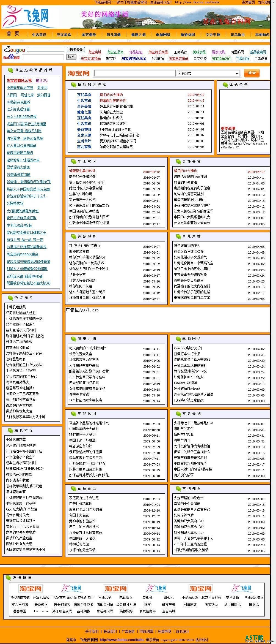Open 家庭花卉过冬六注意 article

coord(84,498)
